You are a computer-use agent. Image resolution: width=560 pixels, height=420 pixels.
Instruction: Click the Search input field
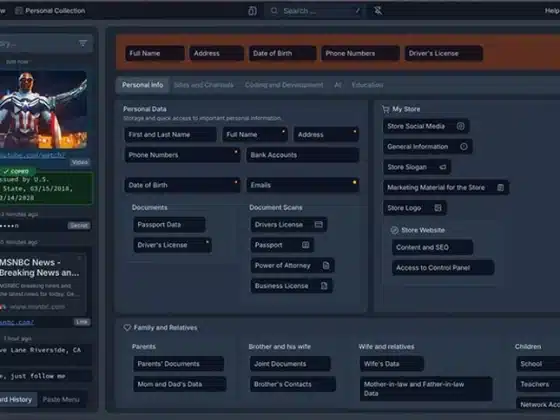point(314,11)
